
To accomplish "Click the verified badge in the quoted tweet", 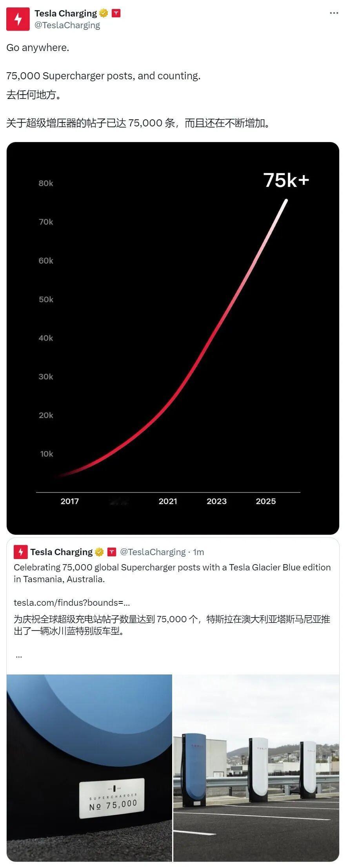I will pos(99,551).
